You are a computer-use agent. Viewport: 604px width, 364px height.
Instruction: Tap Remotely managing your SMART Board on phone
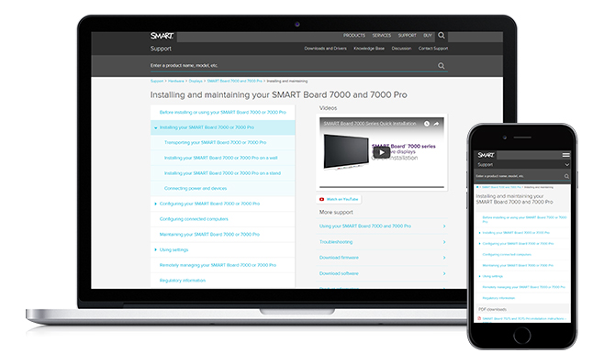[523, 287]
